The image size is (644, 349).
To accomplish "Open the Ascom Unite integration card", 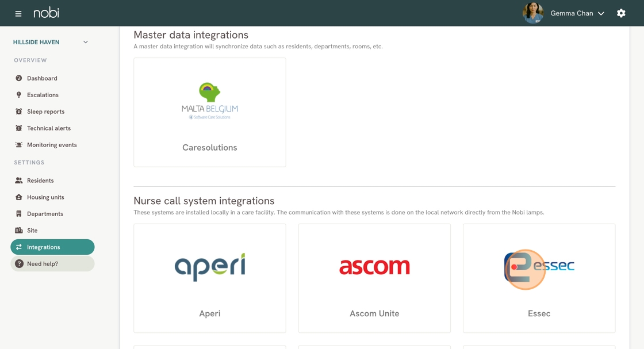I will point(374,278).
